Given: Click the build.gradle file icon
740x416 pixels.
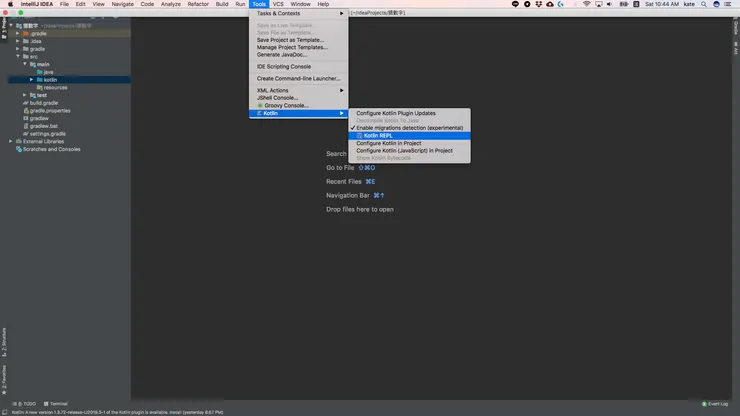Looking at the screenshot, I should 26,103.
